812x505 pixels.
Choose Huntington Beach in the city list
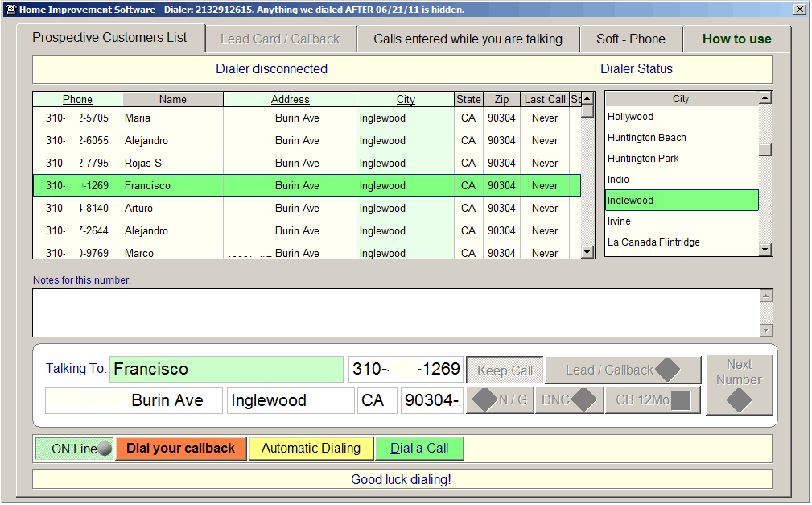pos(681,138)
